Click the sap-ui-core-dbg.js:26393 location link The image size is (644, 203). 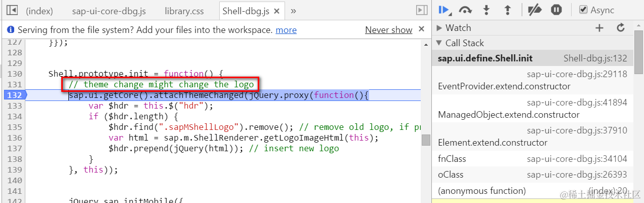click(x=577, y=175)
